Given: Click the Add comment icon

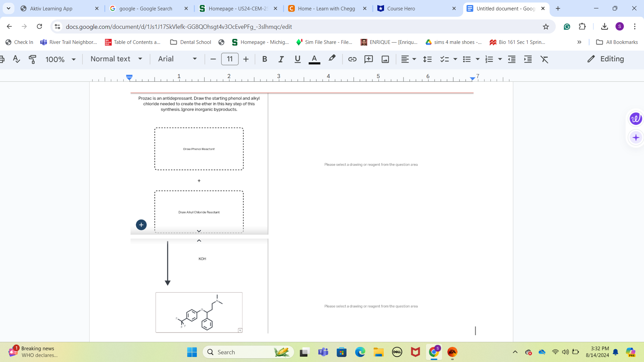Looking at the screenshot, I should click(x=369, y=59).
